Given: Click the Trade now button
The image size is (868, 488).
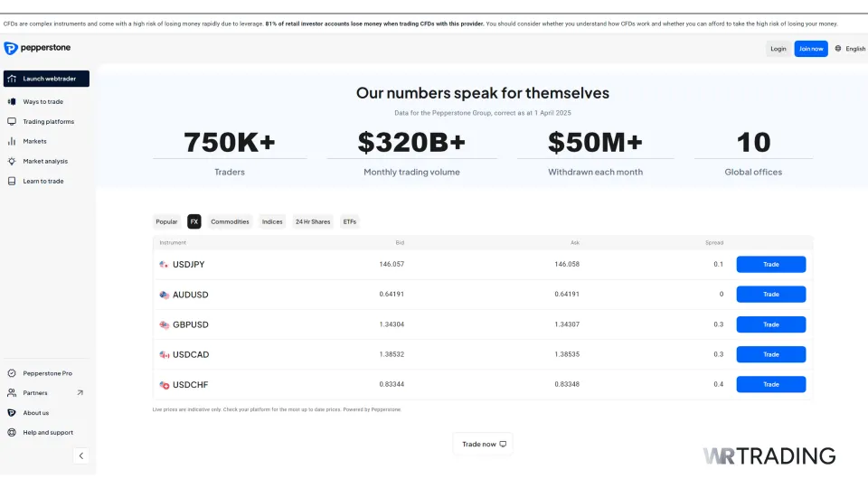Looking at the screenshot, I should [484, 444].
